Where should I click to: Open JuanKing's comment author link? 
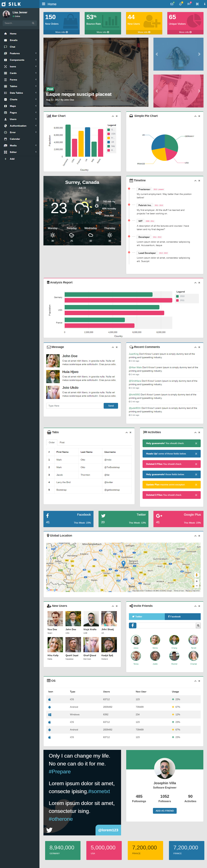[x=134, y=354]
